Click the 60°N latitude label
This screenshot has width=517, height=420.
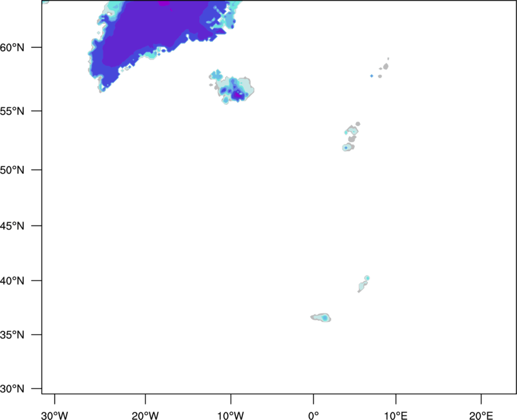click(x=26, y=48)
